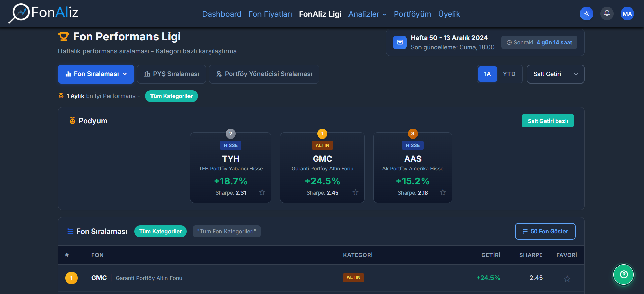
Task: Click the FON column header
Action: point(97,255)
